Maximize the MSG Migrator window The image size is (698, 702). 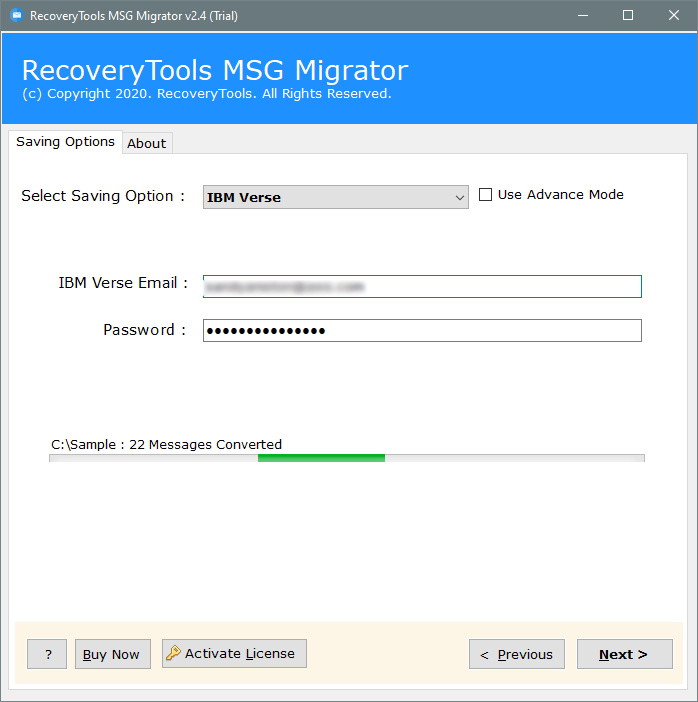[x=628, y=16]
